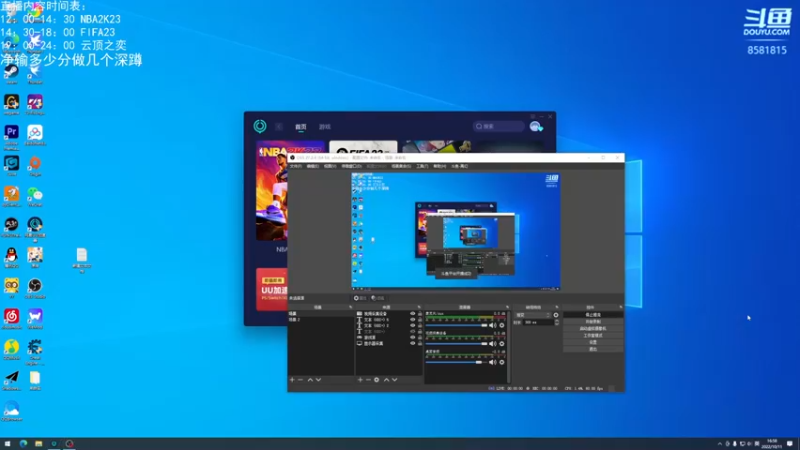Toggle lock on 视频采集设备 source
Image resolution: width=800 pixels, height=450 pixels.
coord(420,313)
